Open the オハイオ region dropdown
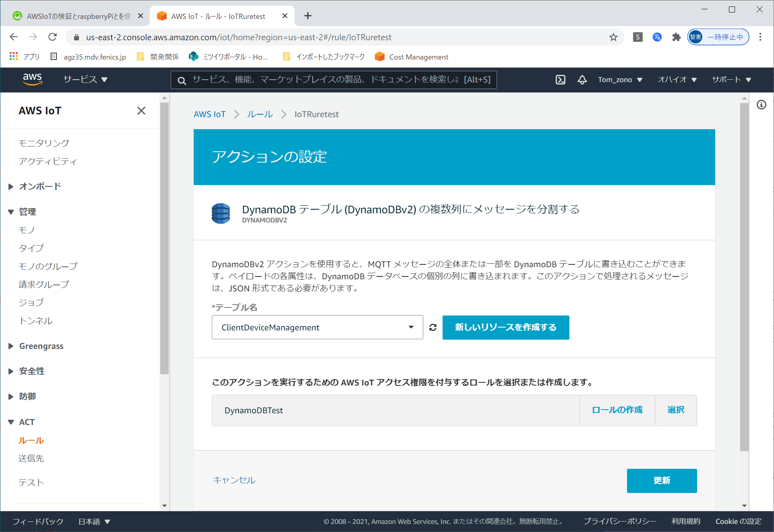 (x=677, y=80)
